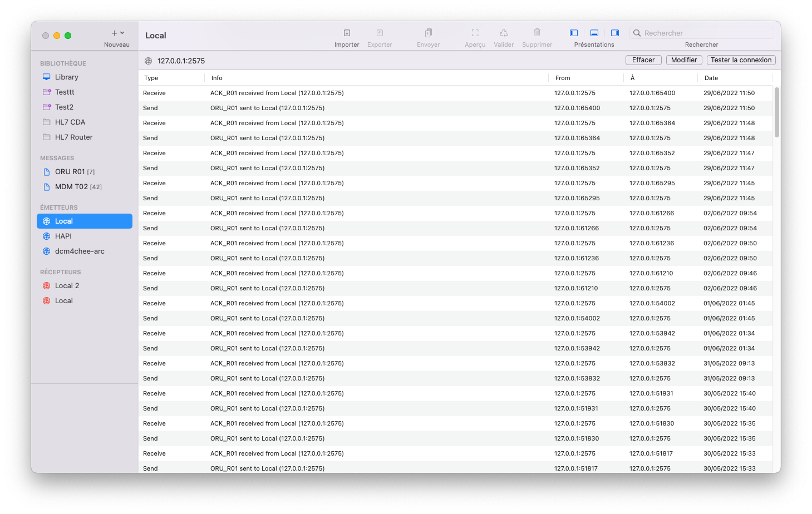This screenshot has width=812, height=514.
Task: Click the Envoyer send icon
Action: [428, 33]
